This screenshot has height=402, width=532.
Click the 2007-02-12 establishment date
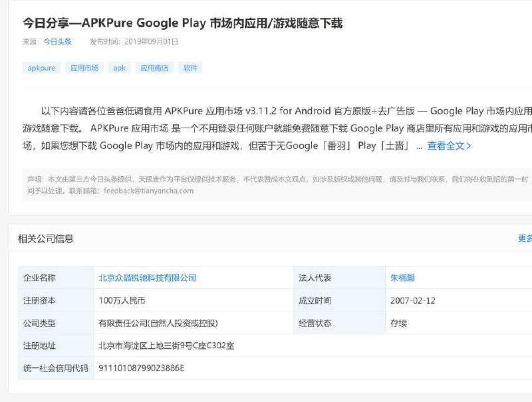pos(412,300)
